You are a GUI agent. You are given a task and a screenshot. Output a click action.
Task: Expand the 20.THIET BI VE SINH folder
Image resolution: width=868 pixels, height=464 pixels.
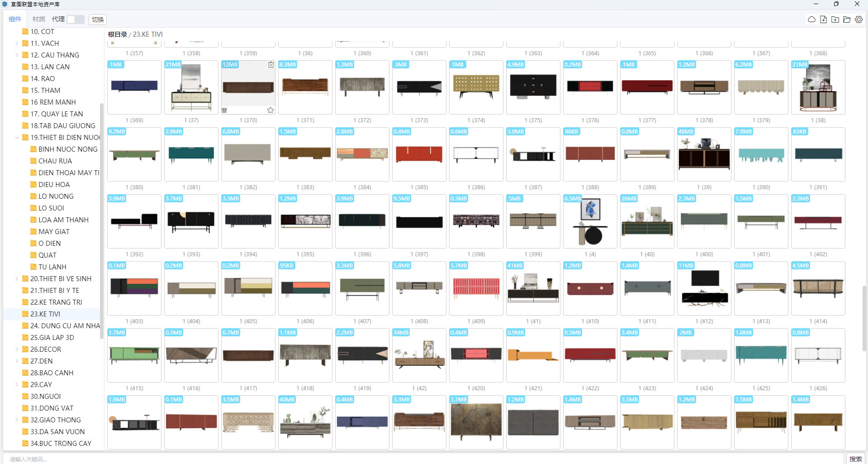[x=17, y=279]
